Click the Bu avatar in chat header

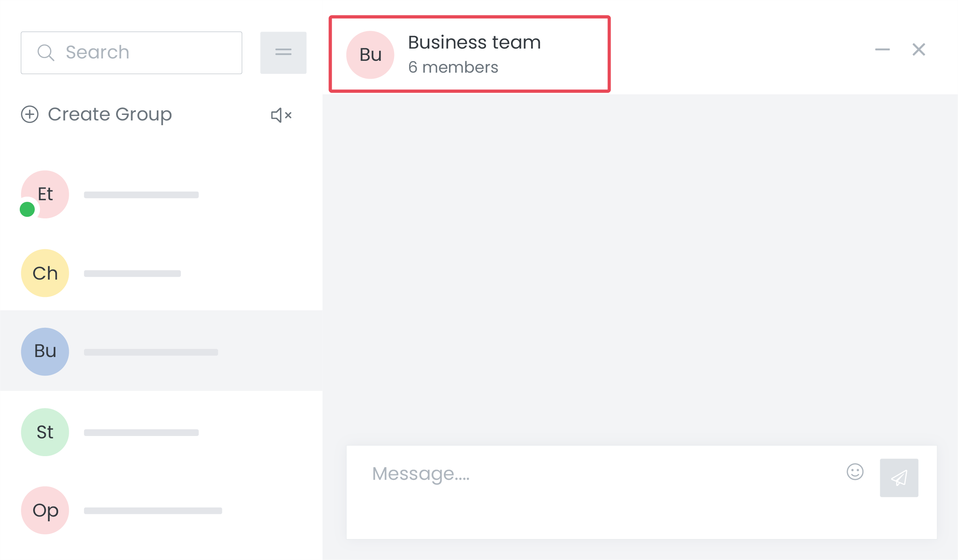click(370, 55)
